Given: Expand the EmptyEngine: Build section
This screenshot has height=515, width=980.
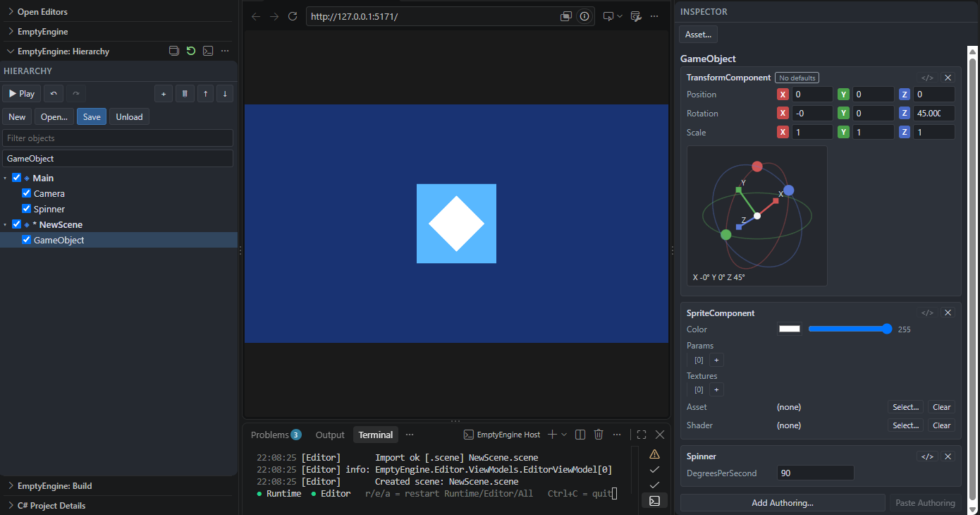Looking at the screenshot, I should tap(118, 486).
